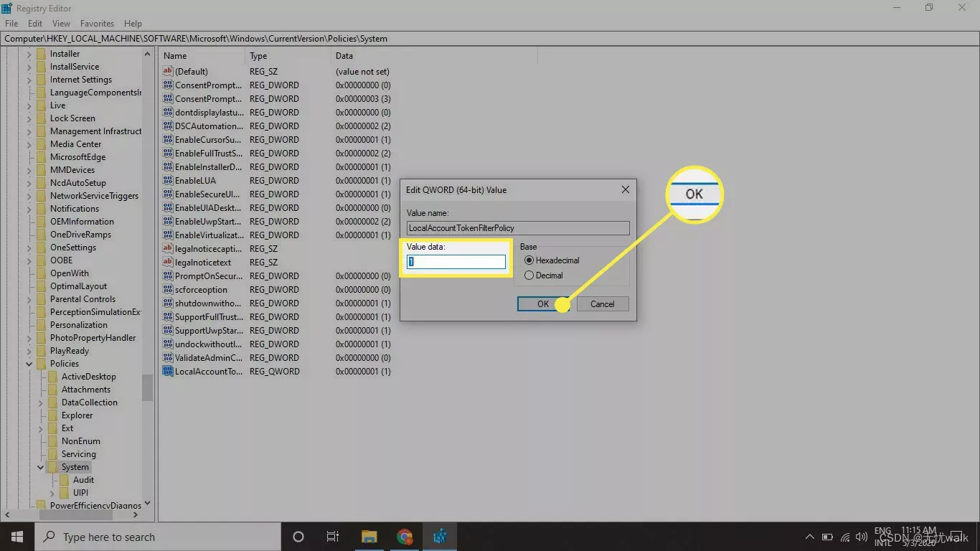
Task: Select the undockwithoutl... value icon
Action: pos(168,344)
